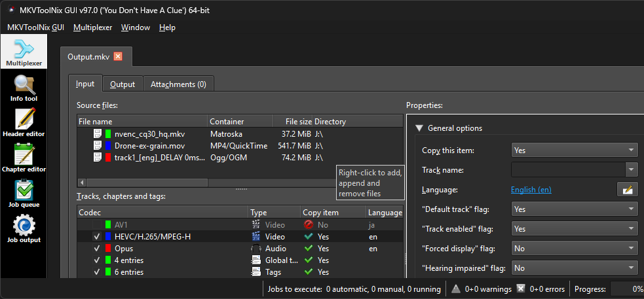The width and height of the screenshot is (644, 299).
Task: Select the Input tab
Action: click(85, 83)
